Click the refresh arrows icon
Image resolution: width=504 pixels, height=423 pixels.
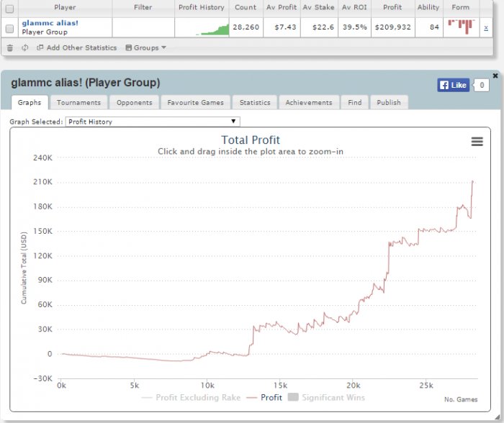24,48
